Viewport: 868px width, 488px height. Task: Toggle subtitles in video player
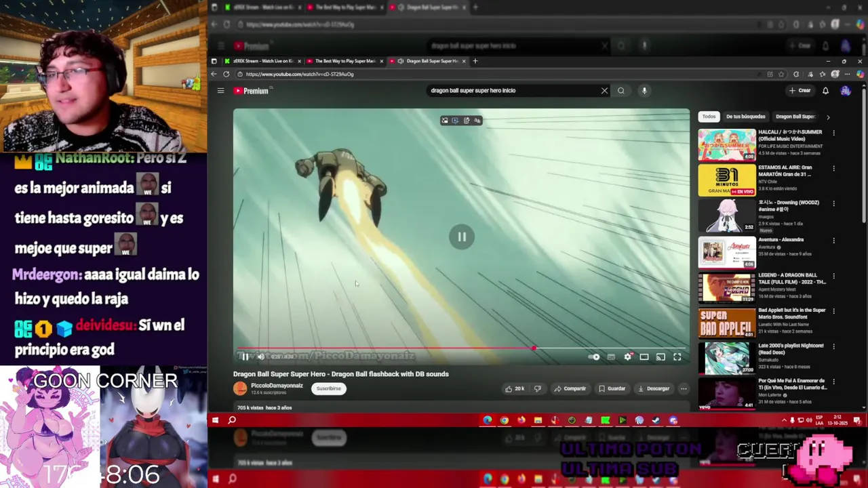click(x=611, y=357)
